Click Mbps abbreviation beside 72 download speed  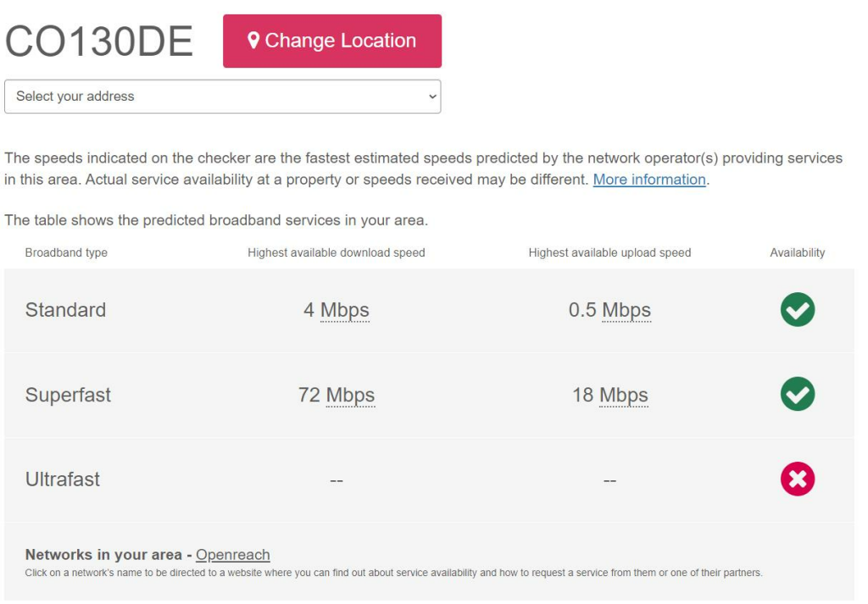pyautogui.click(x=350, y=395)
